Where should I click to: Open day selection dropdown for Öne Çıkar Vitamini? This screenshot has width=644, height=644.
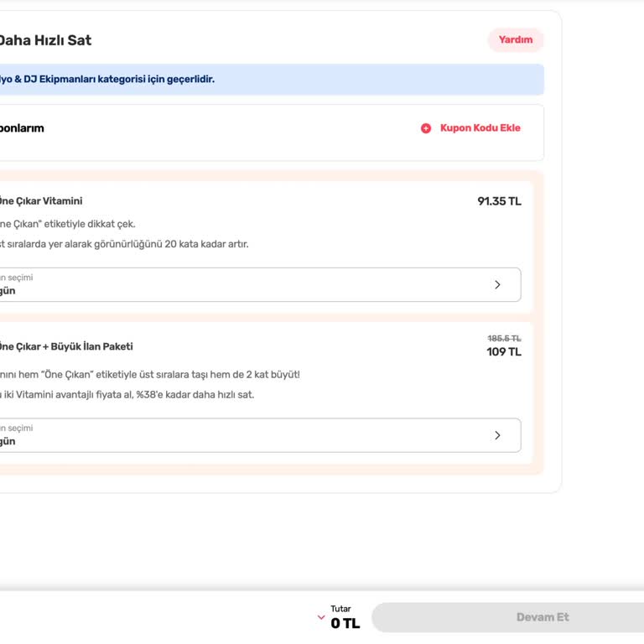pyautogui.click(x=261, y=284)
